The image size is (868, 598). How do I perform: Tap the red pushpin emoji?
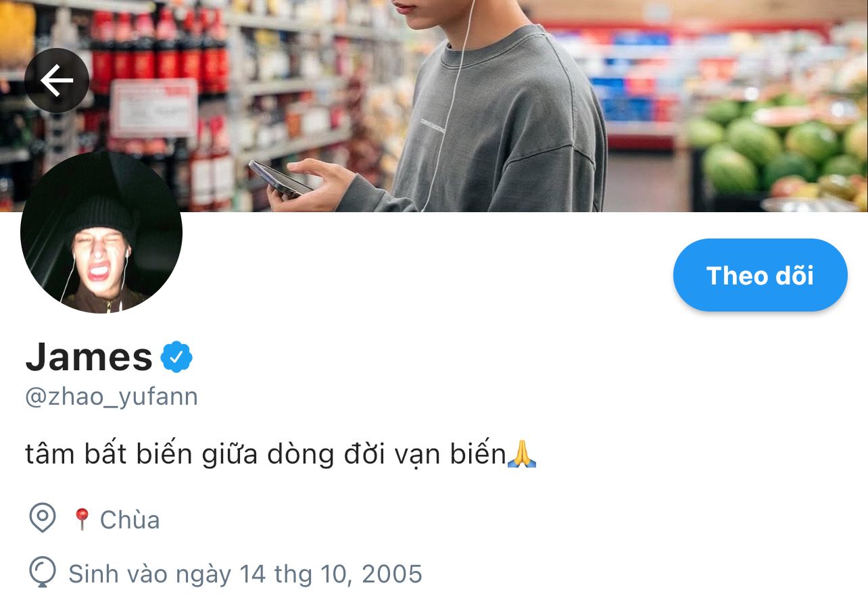[82, 519]
